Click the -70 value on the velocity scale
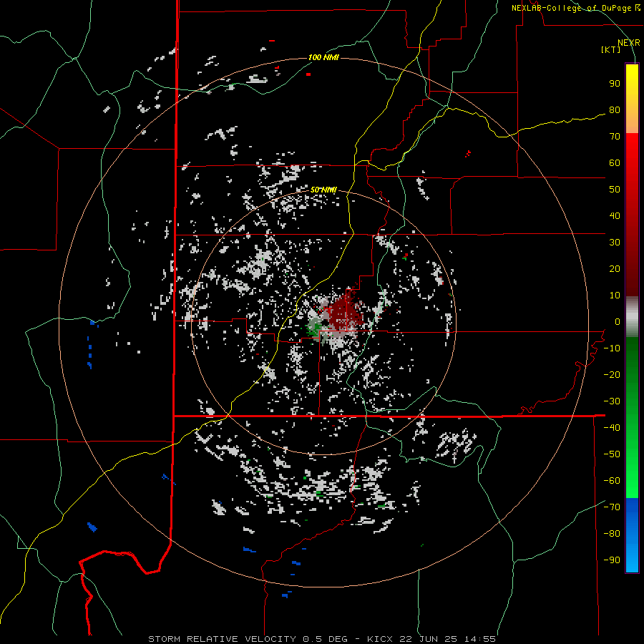Screen dimensions: 644x644 (612, 507)
